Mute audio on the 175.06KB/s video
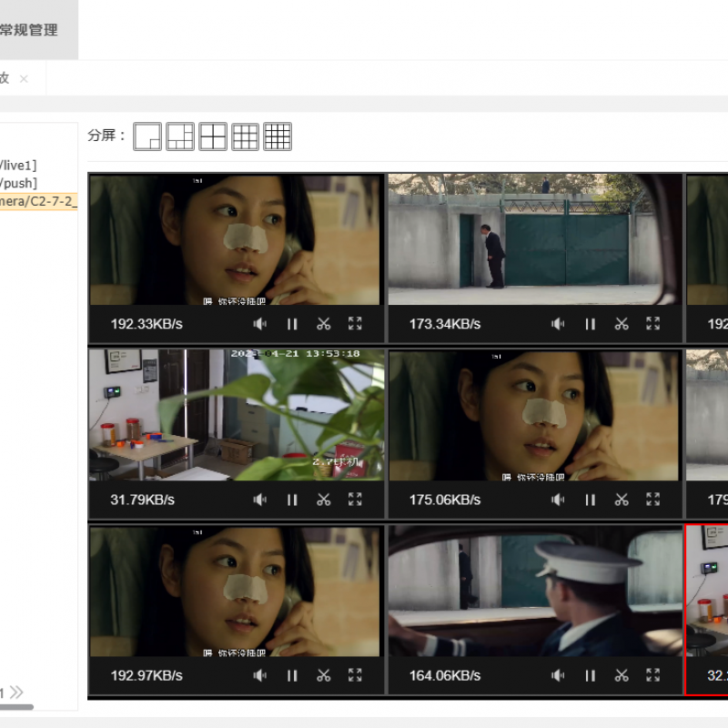Image resolution: width=728 pixels, height=728 pixels. tap(558, 500)
